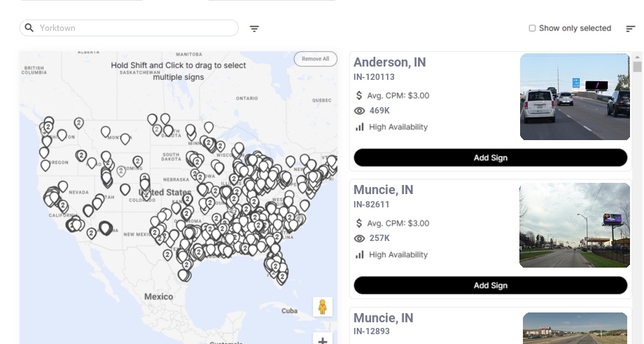Add Sign for Anderson, IN listing

(x=490, y=158)
